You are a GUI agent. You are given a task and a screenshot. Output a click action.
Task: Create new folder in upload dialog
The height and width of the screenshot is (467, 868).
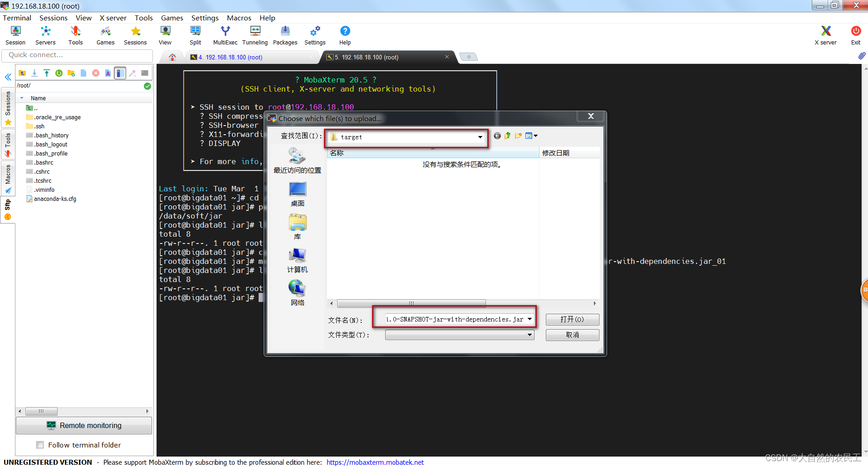(x=518, y=136)
